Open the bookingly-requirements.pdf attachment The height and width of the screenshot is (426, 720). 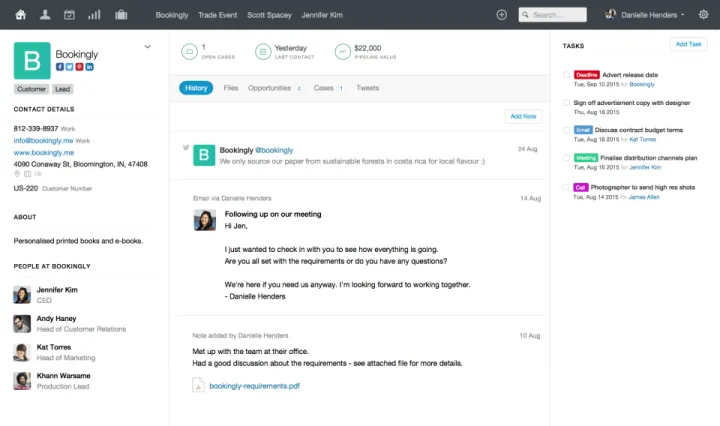point(254,386)
